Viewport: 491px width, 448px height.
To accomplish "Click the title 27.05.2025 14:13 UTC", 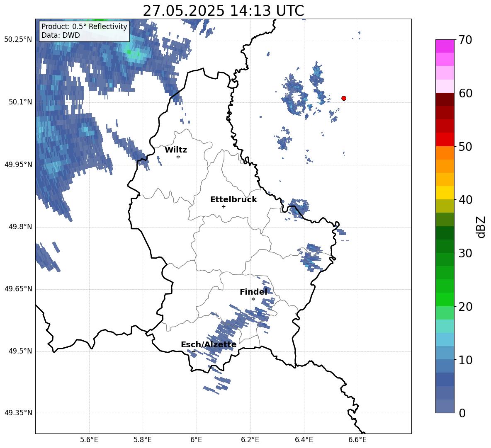I will (x=224, y=11).
